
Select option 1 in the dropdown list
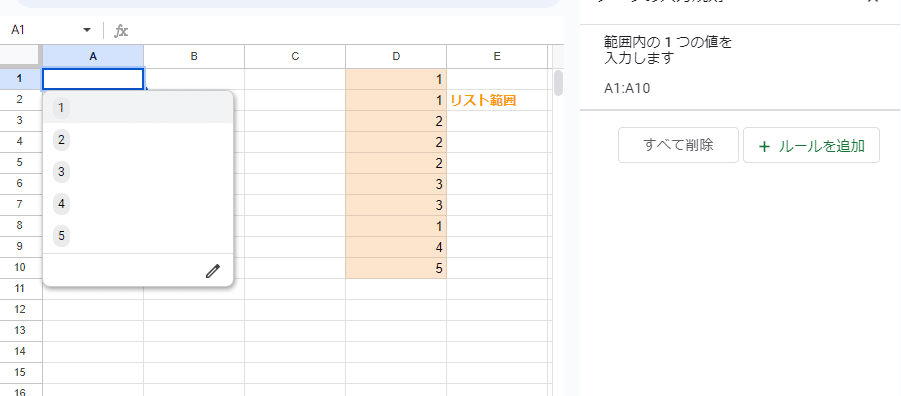point(138,107)
